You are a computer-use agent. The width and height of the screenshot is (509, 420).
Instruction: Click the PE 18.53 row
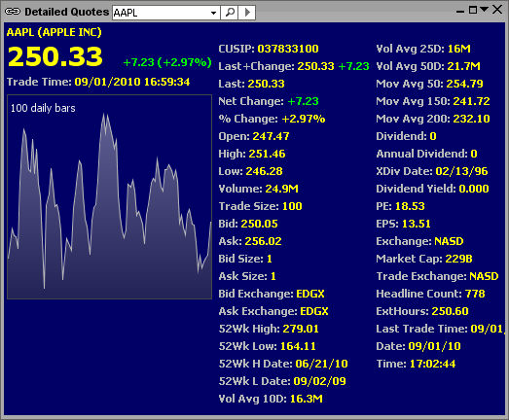pos(400,206)
